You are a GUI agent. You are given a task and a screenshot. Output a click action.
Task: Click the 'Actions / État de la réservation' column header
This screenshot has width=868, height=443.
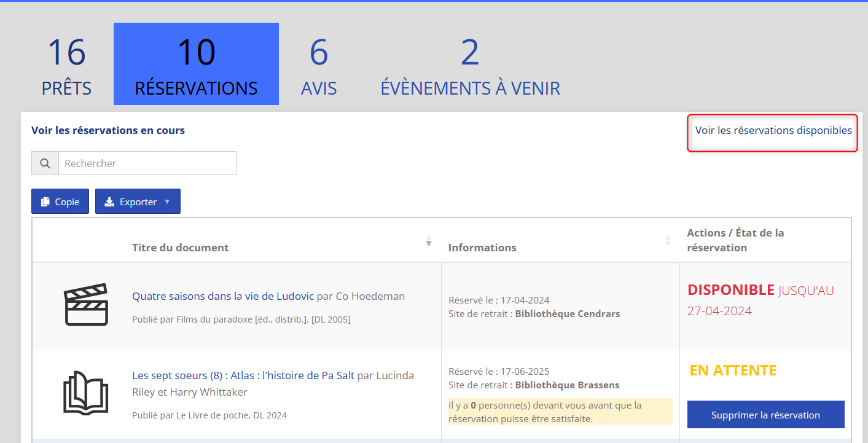pos(735,240)
